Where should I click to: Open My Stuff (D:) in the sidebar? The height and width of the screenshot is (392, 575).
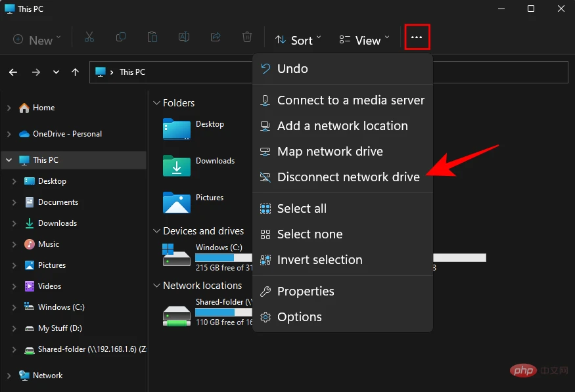pos(60,328)
